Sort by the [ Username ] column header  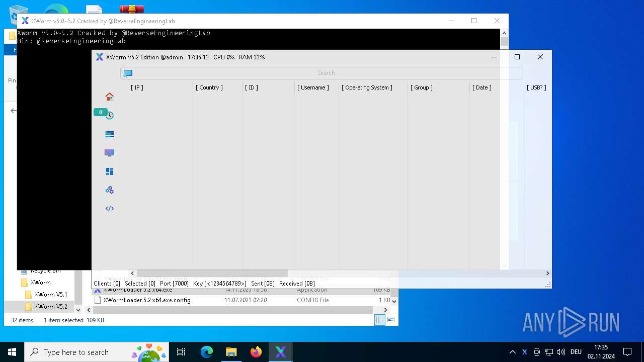(313, 87)
